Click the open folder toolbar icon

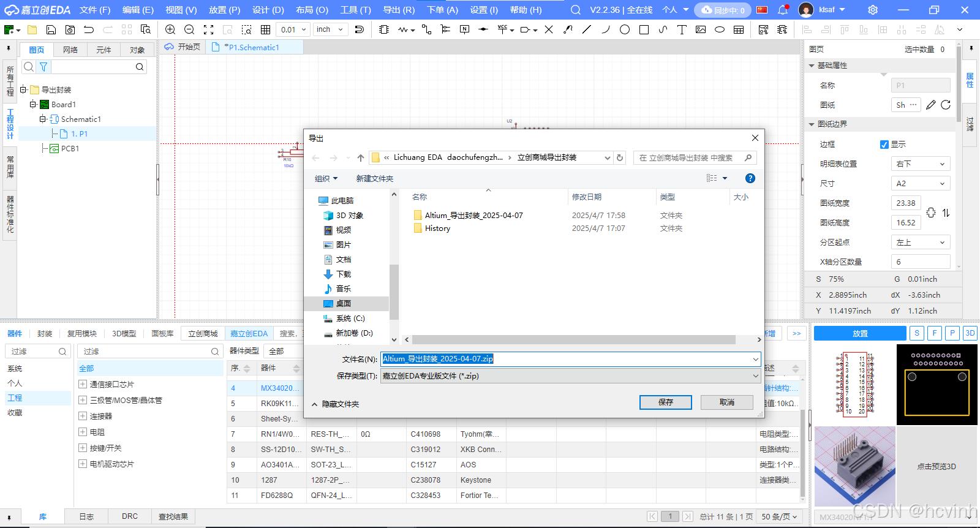click(32, 29)
